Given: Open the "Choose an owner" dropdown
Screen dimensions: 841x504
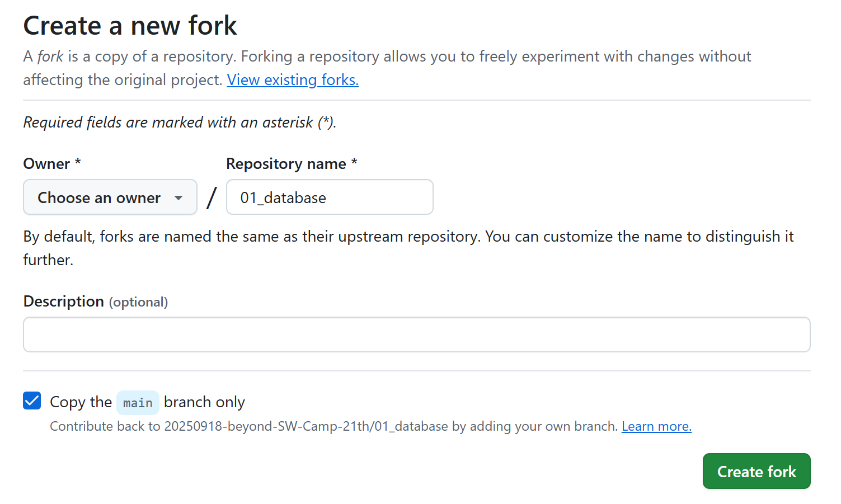Looking at the screenshot, I should [x=99, y=197].
